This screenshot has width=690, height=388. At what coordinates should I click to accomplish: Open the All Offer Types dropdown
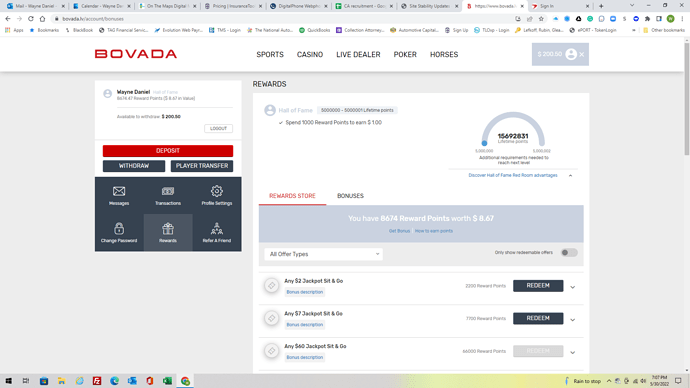[x=323, y=254]
